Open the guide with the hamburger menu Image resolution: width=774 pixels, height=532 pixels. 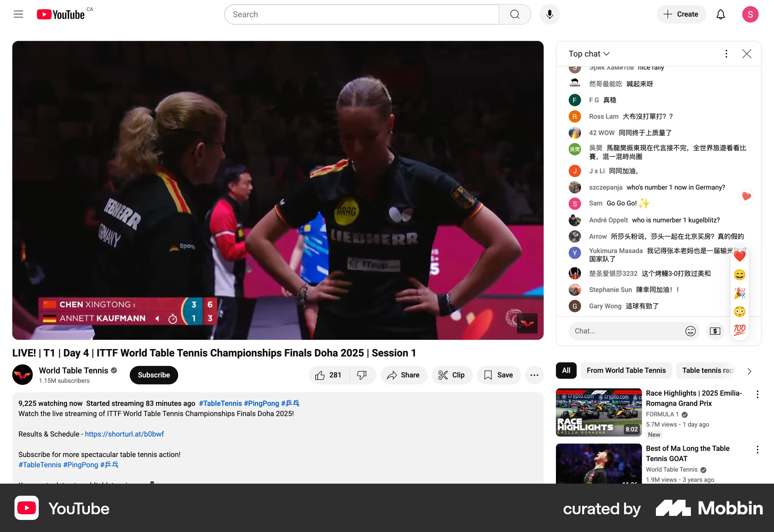point(18,14)
